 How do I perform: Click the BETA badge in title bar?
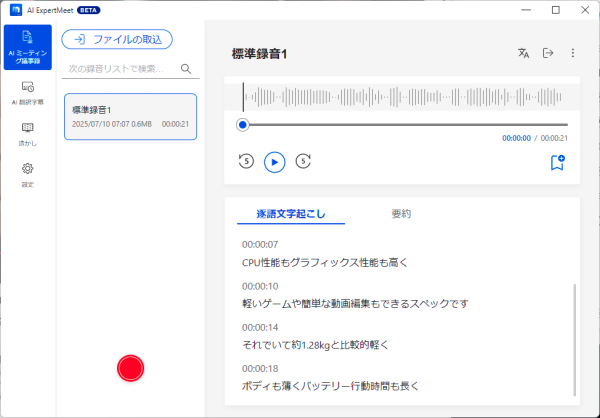[88, 10]
